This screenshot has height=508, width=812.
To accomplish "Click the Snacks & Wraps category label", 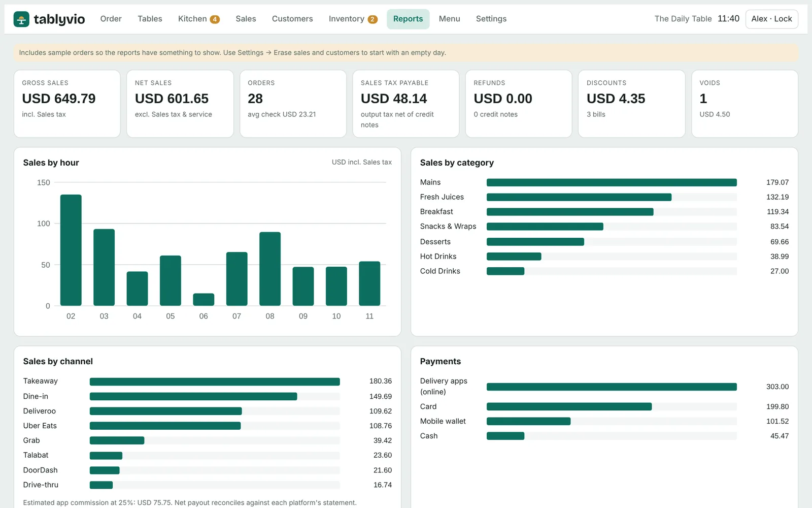I will coord(448,227).
